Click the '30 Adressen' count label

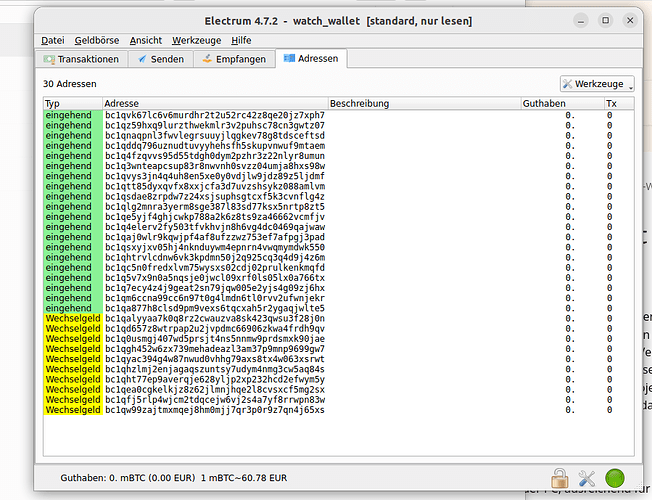[x=70, y=84]
